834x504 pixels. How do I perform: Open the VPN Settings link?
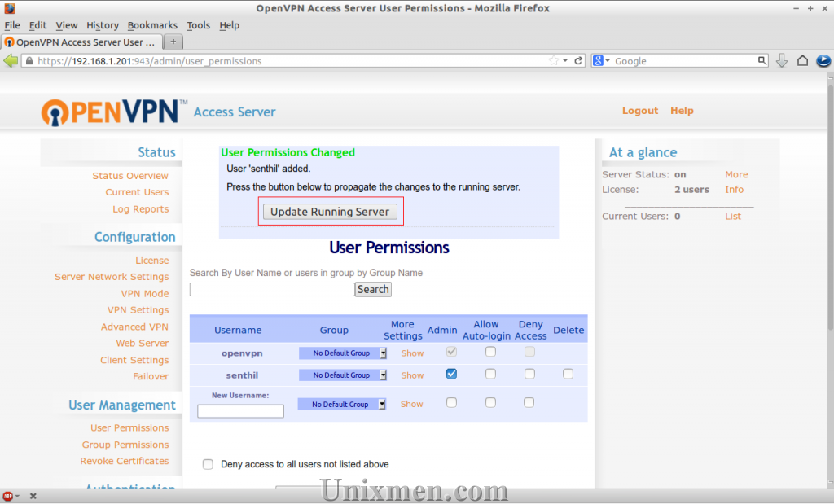(138, 310)
